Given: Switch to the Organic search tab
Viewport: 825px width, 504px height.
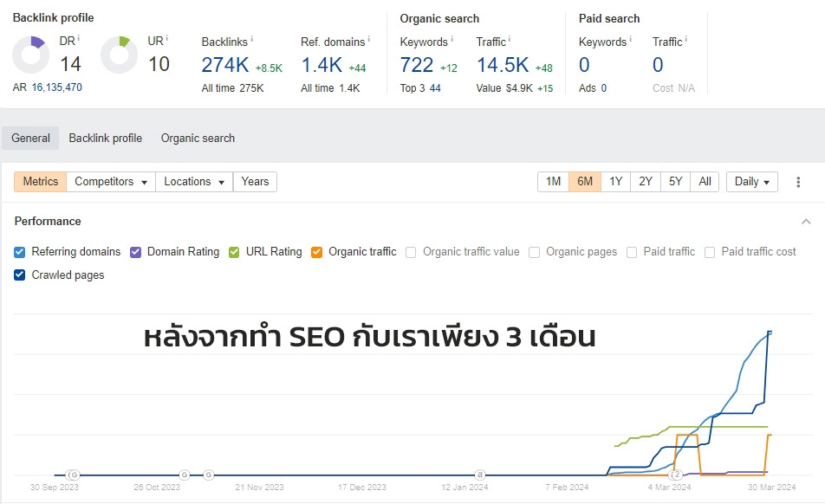Looking at the screenshot, I should coord(198,138).
